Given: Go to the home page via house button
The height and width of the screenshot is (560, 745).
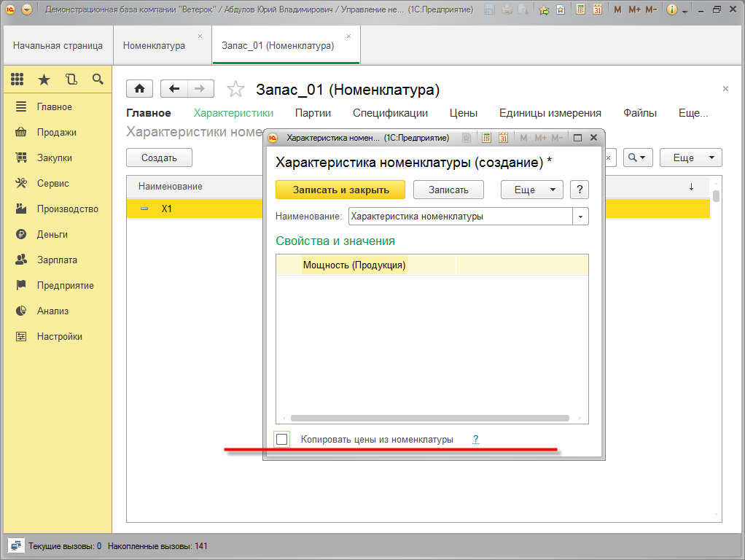Looking at the screenshot, I should (x=140, y=88).
